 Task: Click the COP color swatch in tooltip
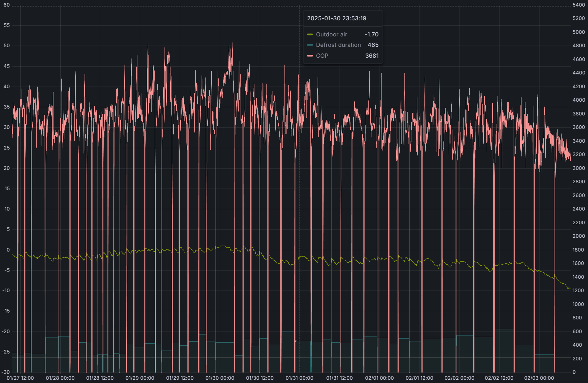[310, 56]
